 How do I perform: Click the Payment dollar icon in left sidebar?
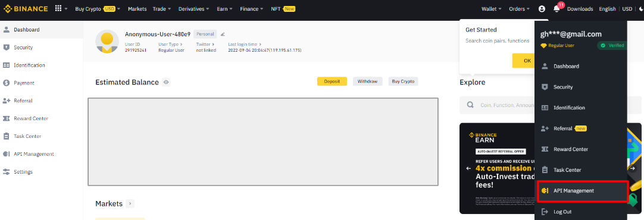(x=6, y=83)
